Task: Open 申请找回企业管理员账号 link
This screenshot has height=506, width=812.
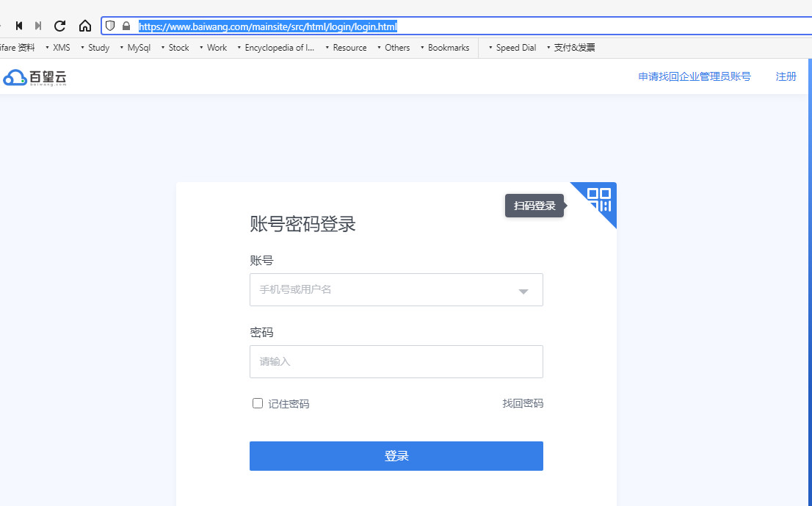Action: [x=694, y=76]
